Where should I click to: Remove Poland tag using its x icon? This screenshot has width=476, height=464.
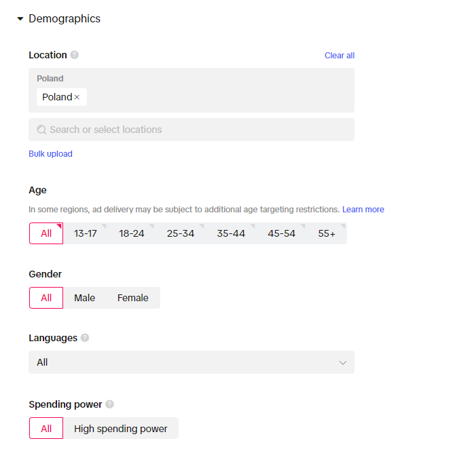(x=77, y=98)
